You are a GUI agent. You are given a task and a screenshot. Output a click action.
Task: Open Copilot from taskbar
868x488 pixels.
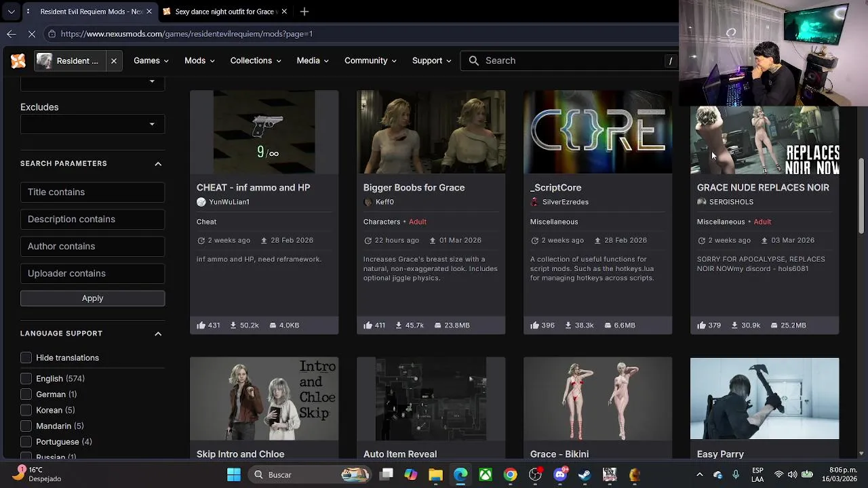[411, 474]
